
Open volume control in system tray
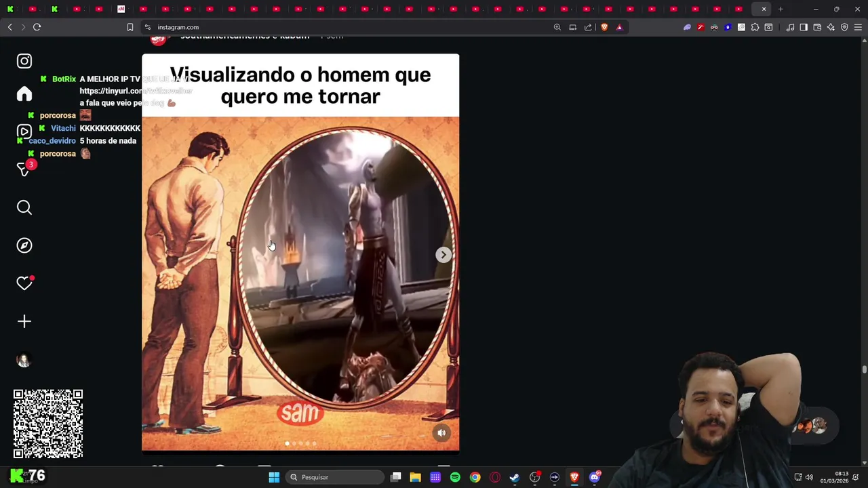[x=809, y=477]
